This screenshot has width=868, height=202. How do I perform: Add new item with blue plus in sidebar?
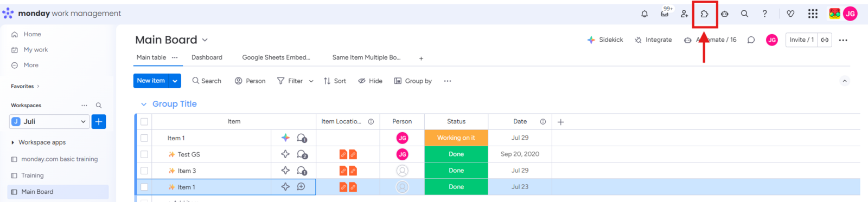coord(99,122)
